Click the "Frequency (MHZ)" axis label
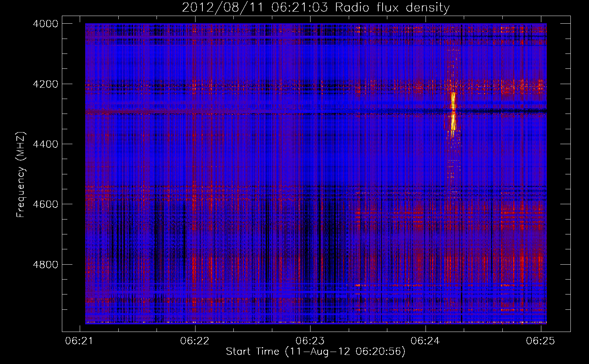This screenshot has width=589, height=364. 21,175
